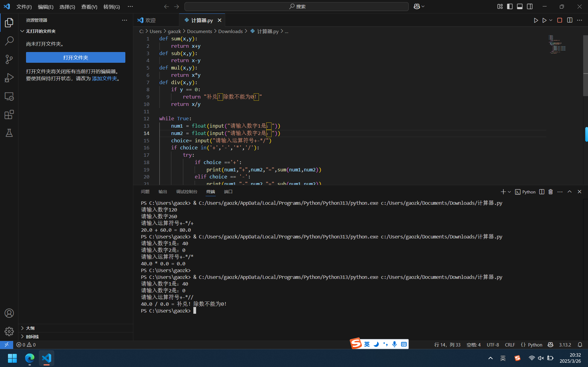Switch to the Problems panel tab
The image size is (588, 367).
(x=145, y=192)
